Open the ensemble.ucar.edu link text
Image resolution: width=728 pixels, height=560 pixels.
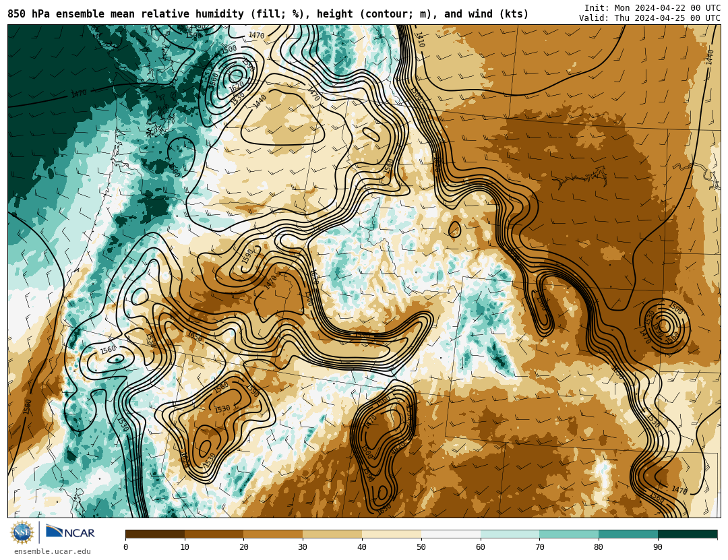pyautogui.click(x=53, y=552)
